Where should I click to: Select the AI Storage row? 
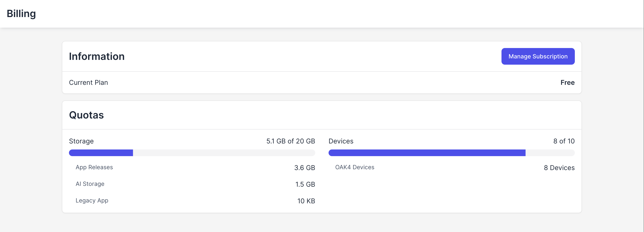[195, 184]
